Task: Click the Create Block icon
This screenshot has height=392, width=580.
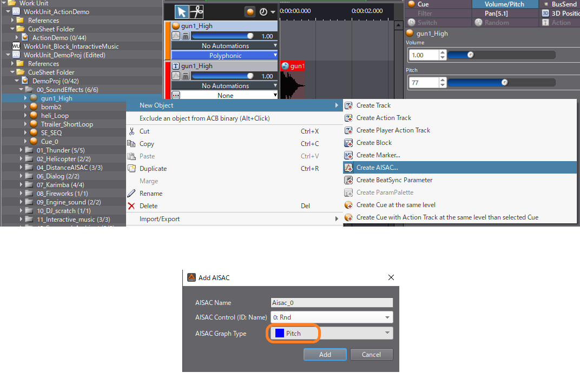Action: 348,143
